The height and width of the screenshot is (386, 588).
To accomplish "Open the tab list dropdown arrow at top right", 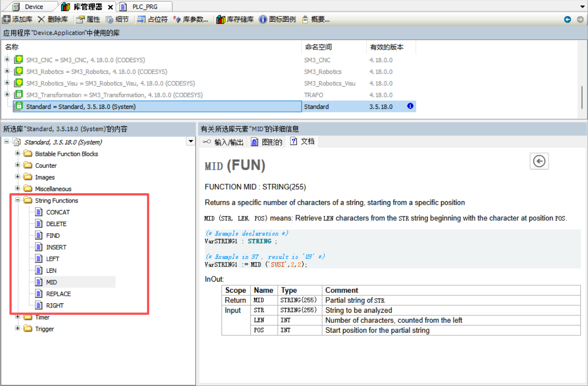I will pos(582,7).
